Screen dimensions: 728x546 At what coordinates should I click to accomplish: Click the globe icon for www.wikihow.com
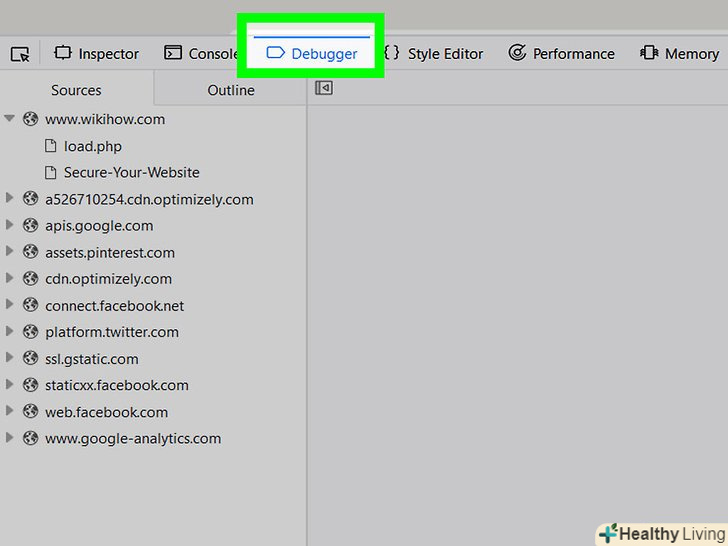[31, 119]
